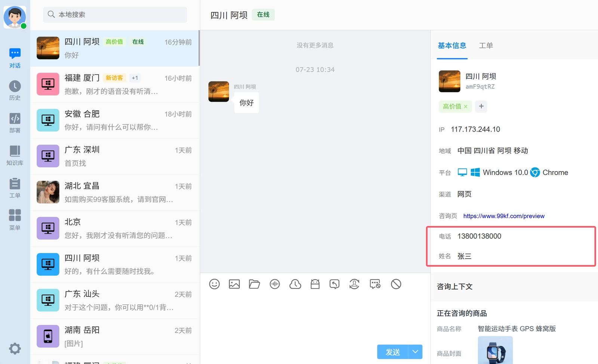Open the 历史 history section
This screenshot has height=364, width=598.
[15, 91]
